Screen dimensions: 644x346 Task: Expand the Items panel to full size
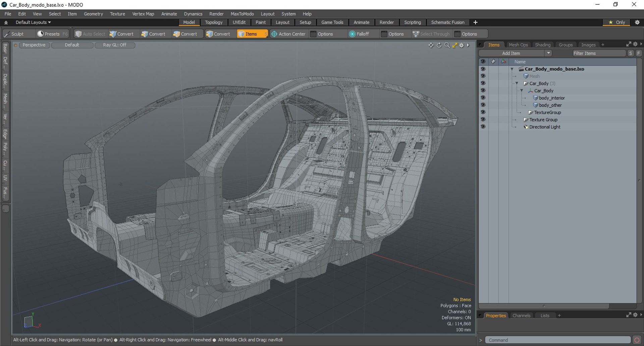tap(629, 44)
